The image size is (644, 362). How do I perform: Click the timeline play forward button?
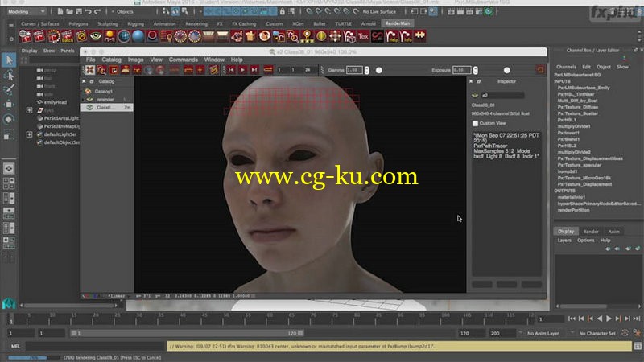point(609,319)
